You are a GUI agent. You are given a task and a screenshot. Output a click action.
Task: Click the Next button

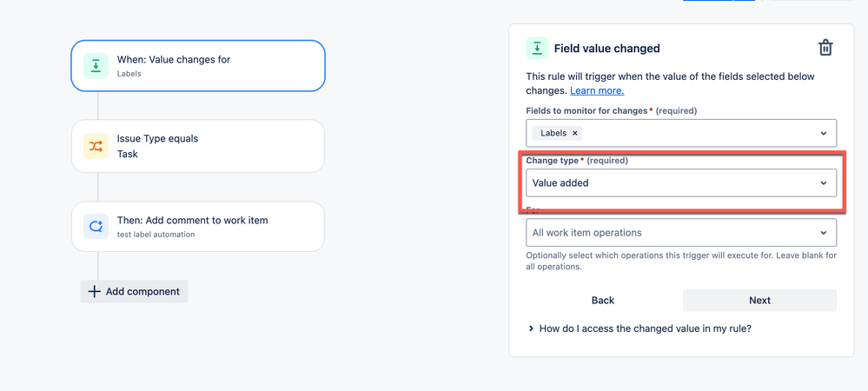tap(759, 300)
